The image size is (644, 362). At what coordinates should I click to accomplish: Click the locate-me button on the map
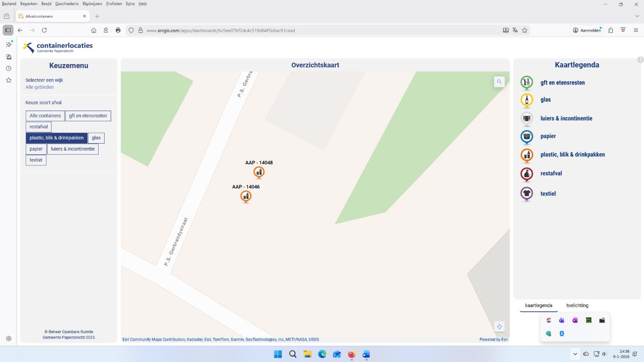[499, 327]
